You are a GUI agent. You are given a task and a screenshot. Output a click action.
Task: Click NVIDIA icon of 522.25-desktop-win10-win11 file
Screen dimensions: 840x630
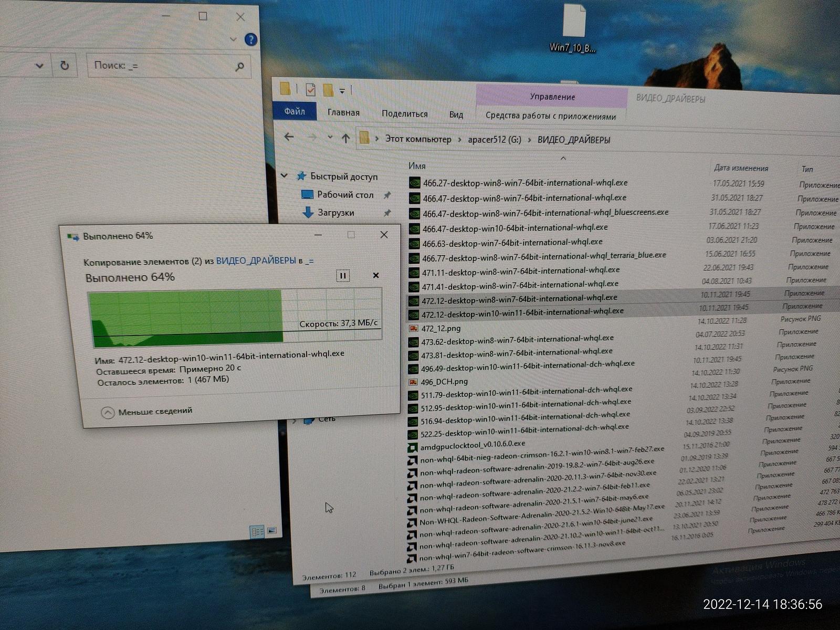[x=413, y=434]
